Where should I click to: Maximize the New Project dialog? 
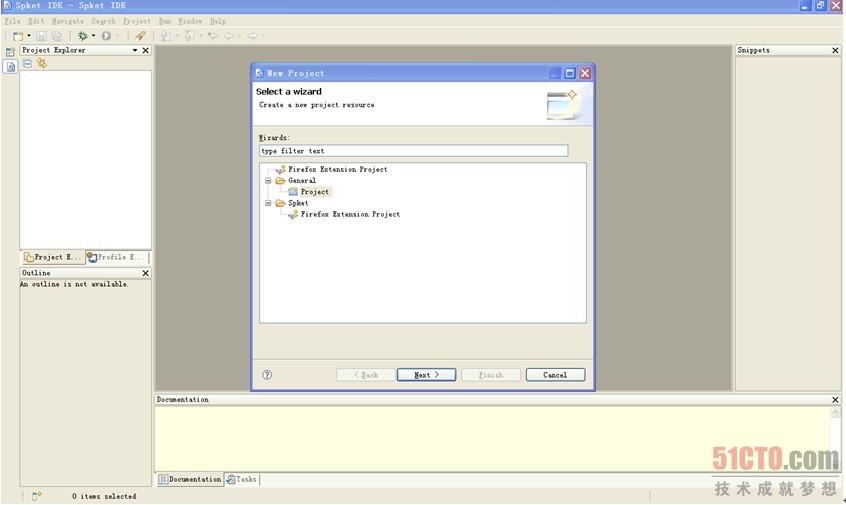570,73
